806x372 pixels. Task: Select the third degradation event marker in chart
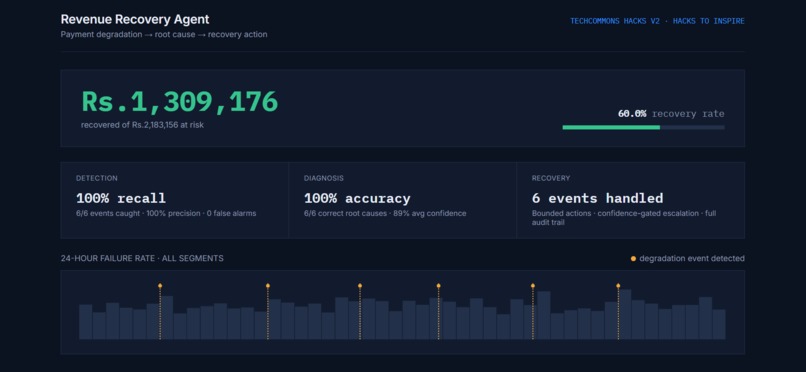pos(360,285)
